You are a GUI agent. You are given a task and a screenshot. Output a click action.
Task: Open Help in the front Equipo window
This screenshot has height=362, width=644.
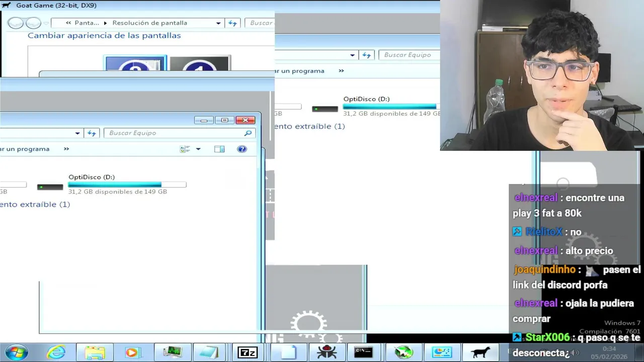[242, 149]
